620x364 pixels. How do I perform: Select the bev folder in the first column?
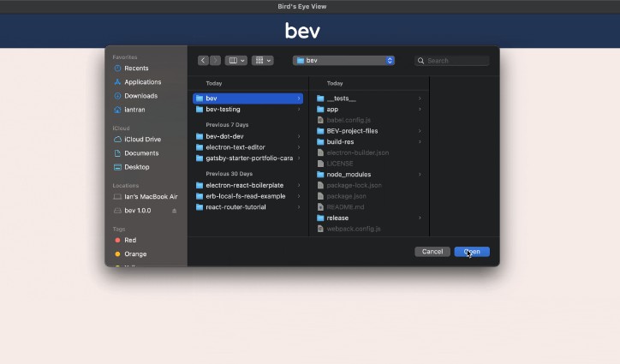coord(248,98)
